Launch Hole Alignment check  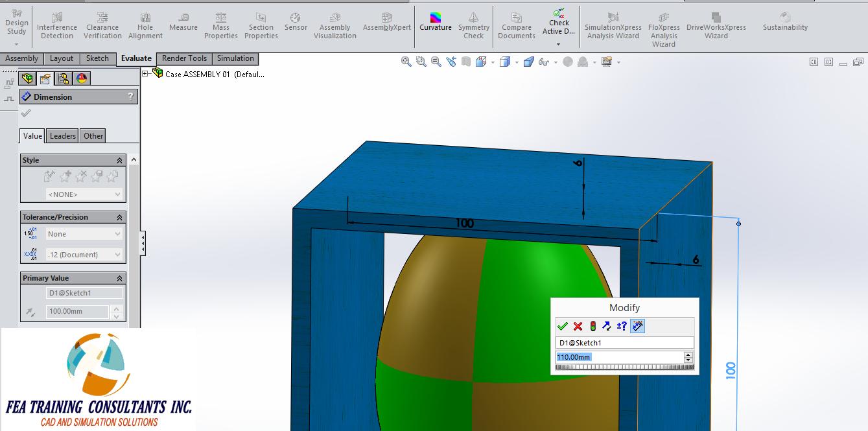click(x=145, y=26)
